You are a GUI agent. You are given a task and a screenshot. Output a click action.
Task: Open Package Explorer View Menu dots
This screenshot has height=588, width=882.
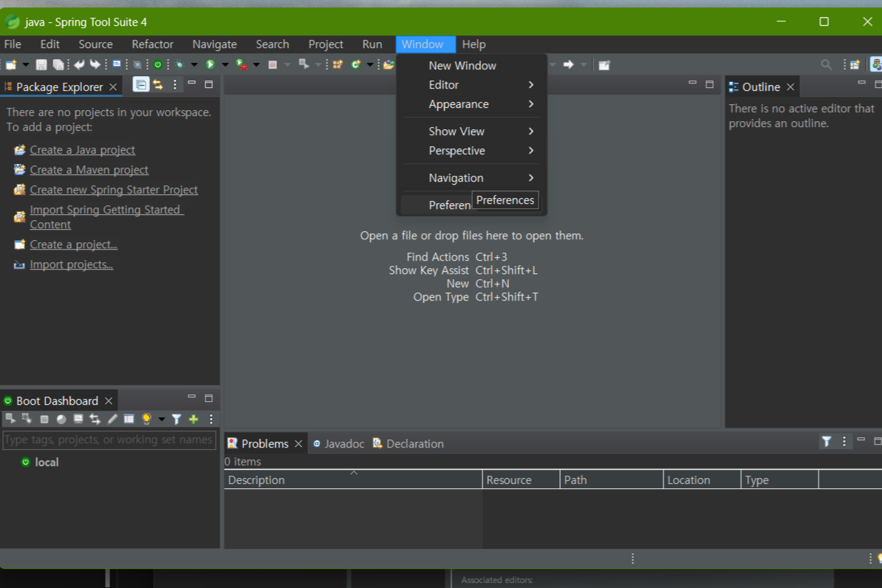tap(175, 85)
